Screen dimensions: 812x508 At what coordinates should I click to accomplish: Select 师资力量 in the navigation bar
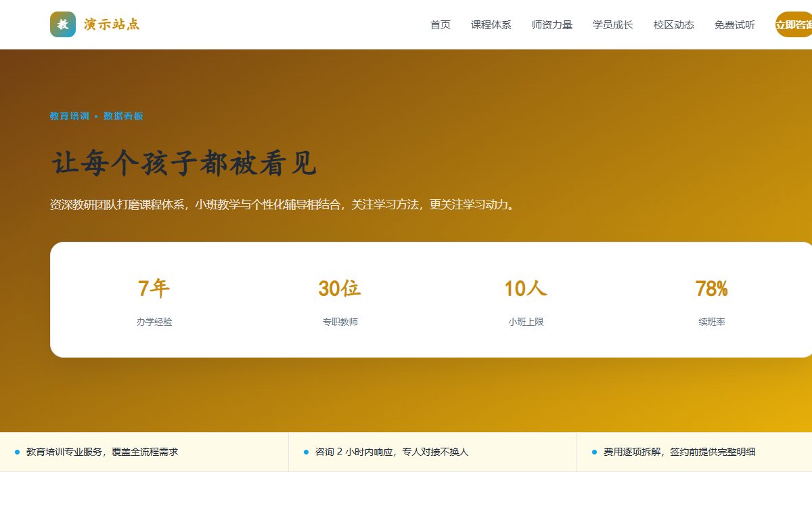552,25
